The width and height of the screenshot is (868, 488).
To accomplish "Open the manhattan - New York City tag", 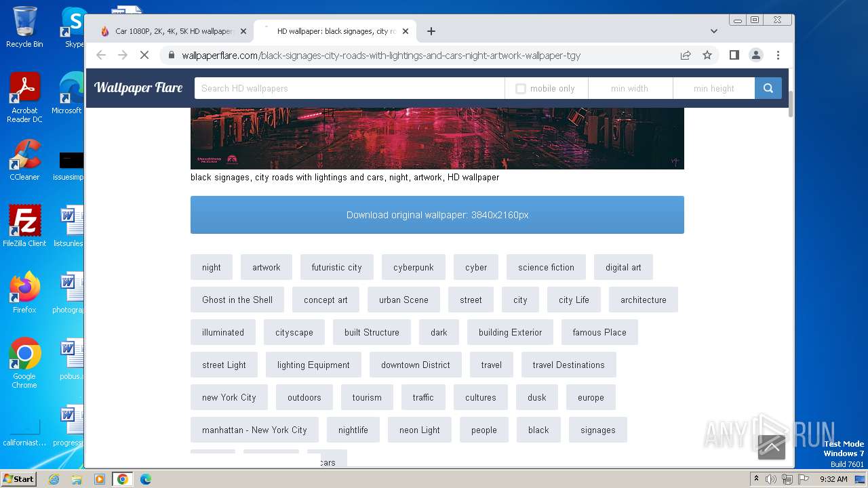I will point(254,430).
